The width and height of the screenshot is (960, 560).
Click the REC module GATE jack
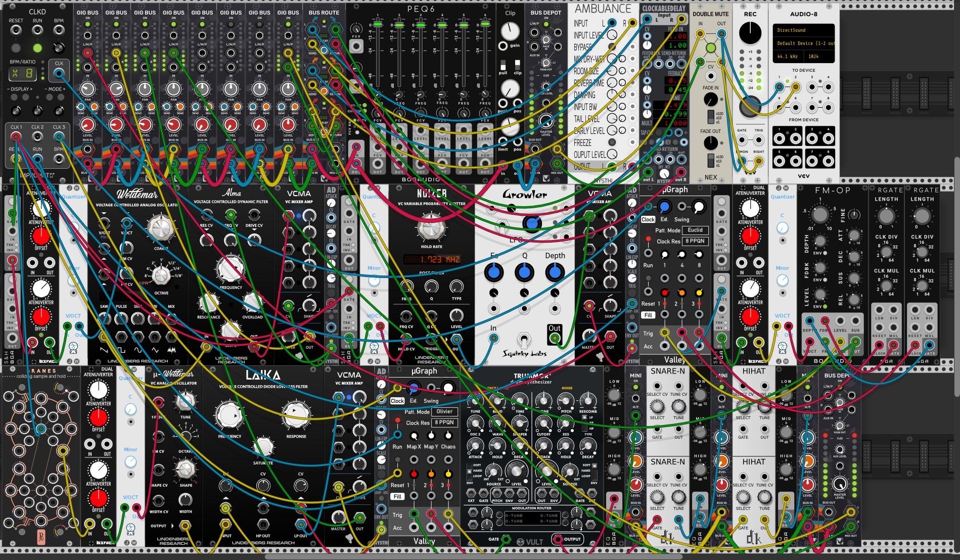point(742,141)
